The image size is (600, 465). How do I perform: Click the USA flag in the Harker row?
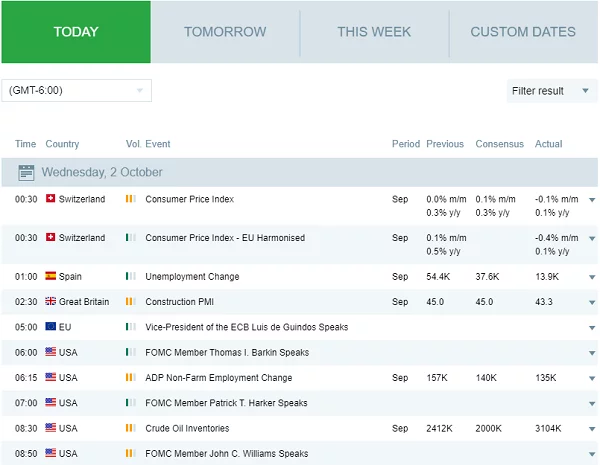click(x=51, y=402)
